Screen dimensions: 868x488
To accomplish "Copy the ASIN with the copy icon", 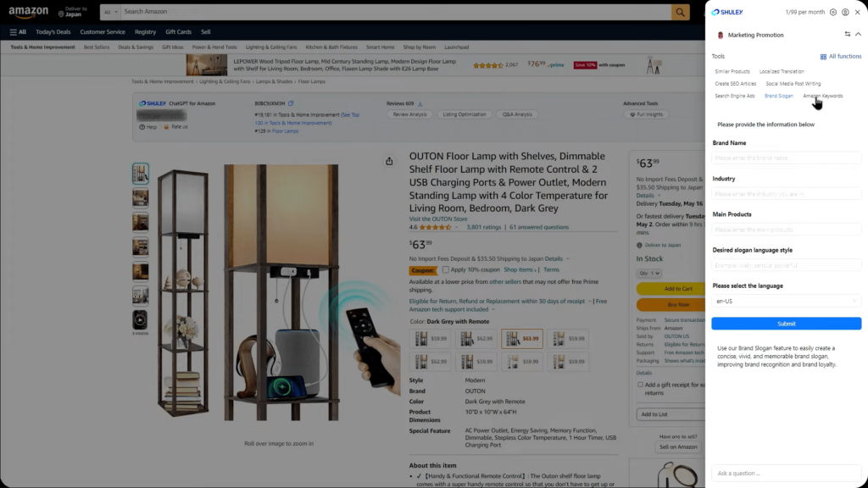I will point(291,103).
